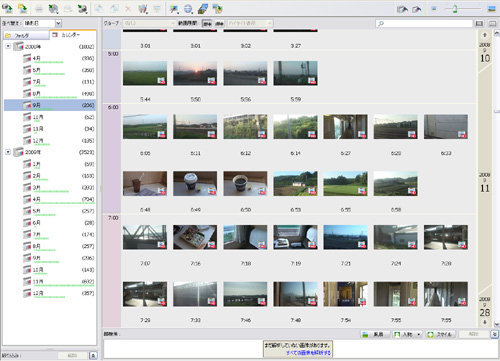
Task: Select 1月 under 2009年
Action: click(x=50, y=164)
